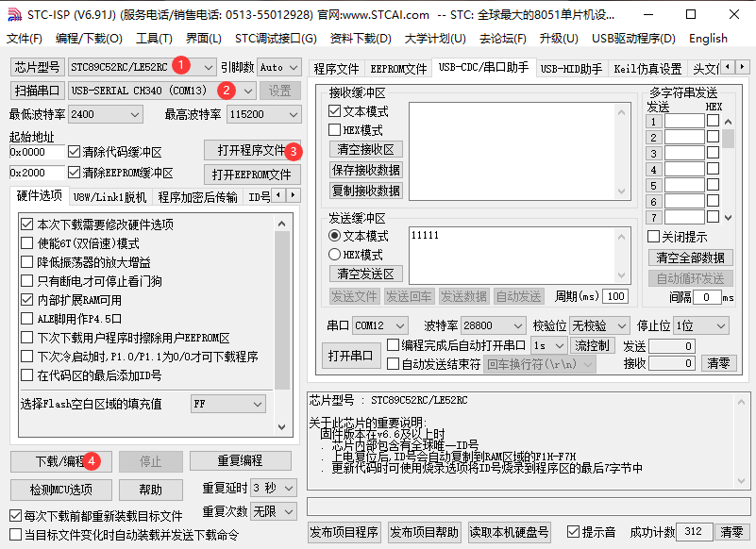Image resolution: width=756 pixels, height=549 pixels.
Task: Click the 芯片型号 button
Action: [37, 67]
